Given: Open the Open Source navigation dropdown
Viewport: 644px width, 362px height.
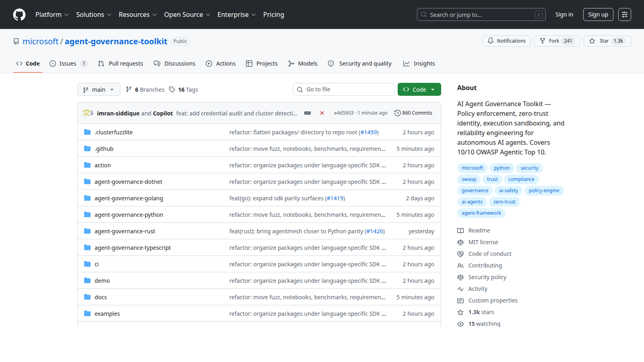Looking at the screenshot, I should coord(187,14).
